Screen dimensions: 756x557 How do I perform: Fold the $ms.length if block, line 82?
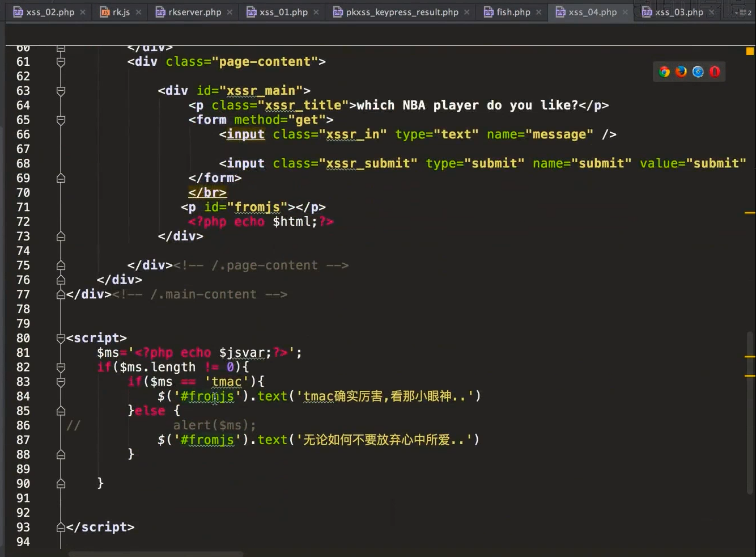click(x=61, y=368)
